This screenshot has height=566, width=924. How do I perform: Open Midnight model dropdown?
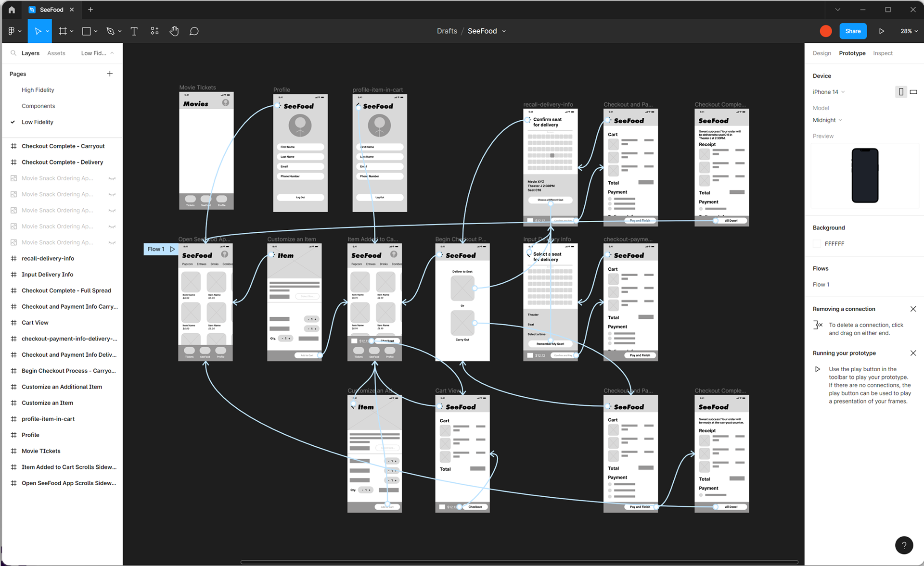click(827, 120)
